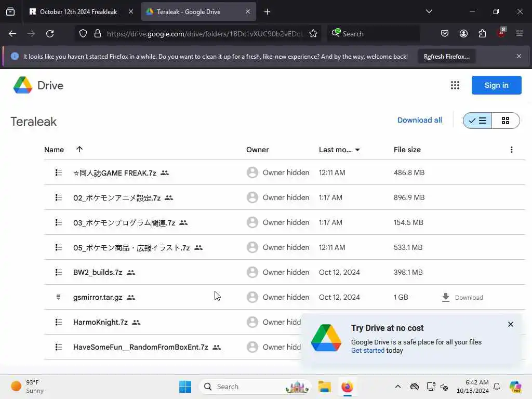Viewport: 532px width, 399px height.
Task: Bookmark this page with the star icon
Action: tap(313, 34)
